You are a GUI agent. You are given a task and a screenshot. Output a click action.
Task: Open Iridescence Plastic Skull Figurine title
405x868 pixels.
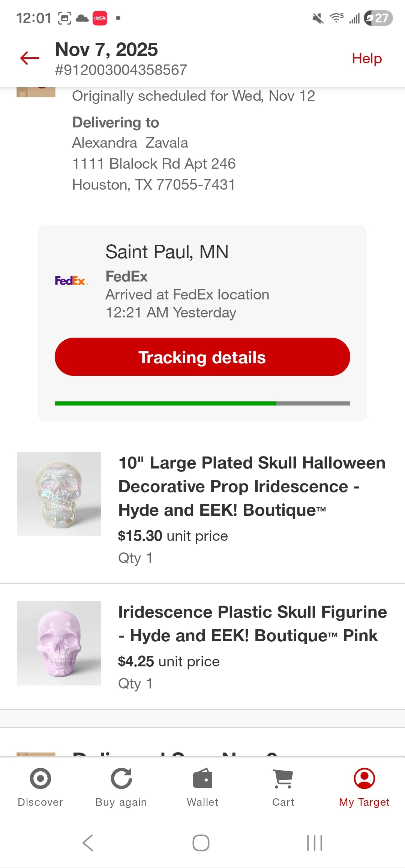point(252,624)
